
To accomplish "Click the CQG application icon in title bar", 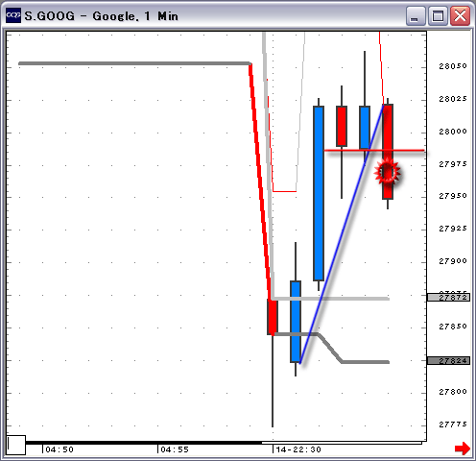I will click(x=13, y=15).
